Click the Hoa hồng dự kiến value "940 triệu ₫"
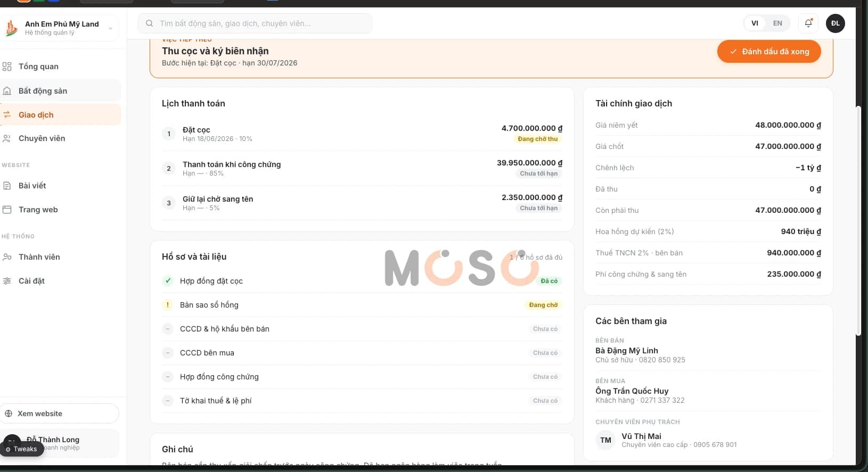This screenshot has width=868, height=472. pyautogui.click(x=801, y=231)
